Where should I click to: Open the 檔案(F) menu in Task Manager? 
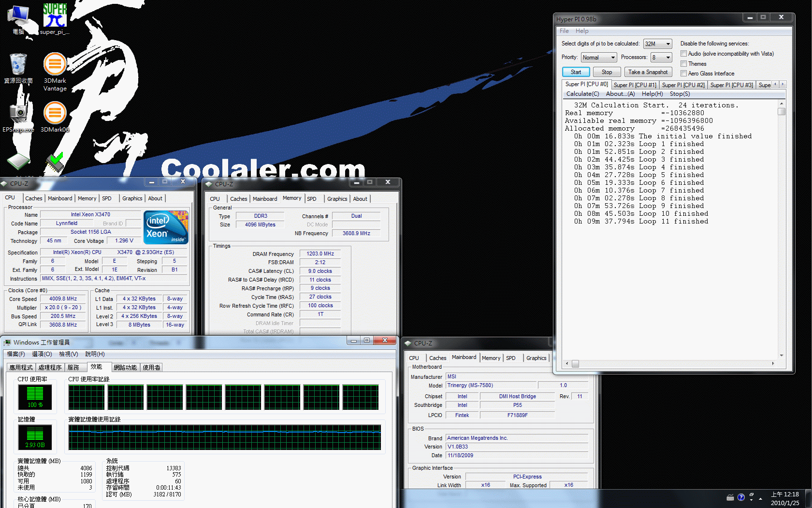[16, 354]
